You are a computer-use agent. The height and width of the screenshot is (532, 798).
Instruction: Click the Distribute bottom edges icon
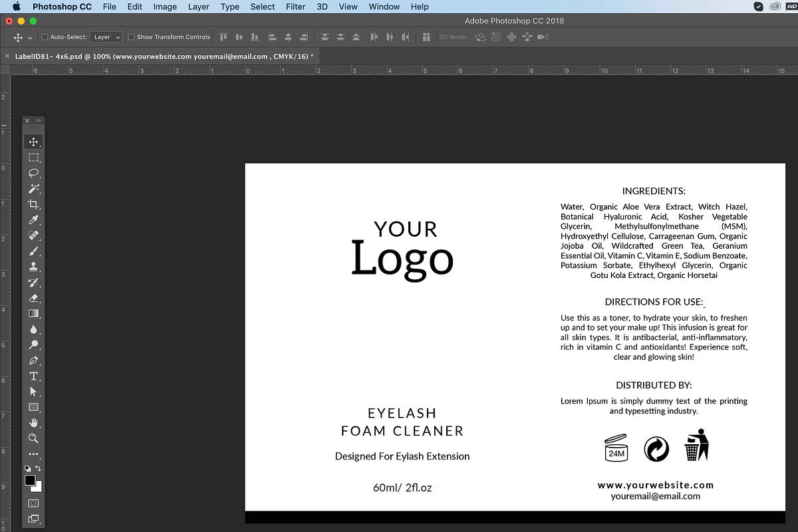pos(356,37)
